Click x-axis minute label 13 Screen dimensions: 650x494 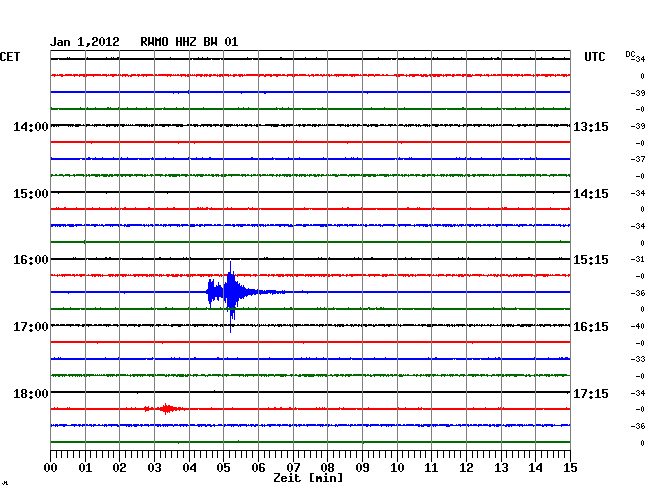click(x=501, y=468)
